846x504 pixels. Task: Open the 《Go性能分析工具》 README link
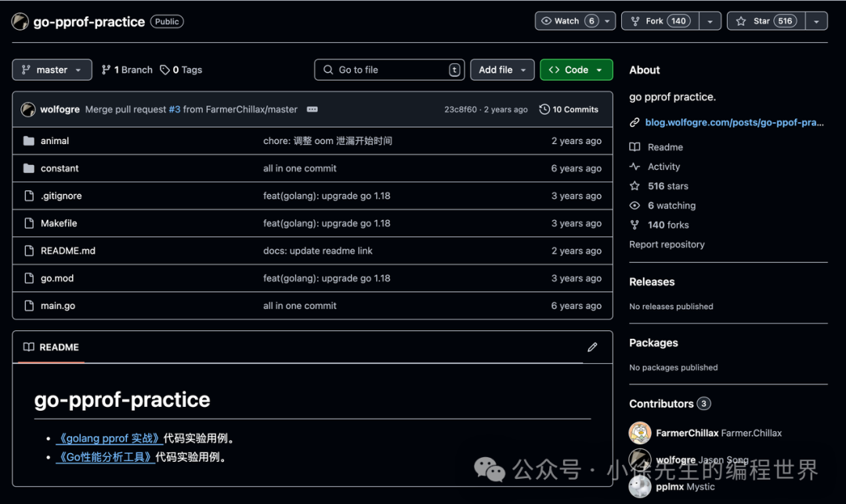[x=105, y=457]
